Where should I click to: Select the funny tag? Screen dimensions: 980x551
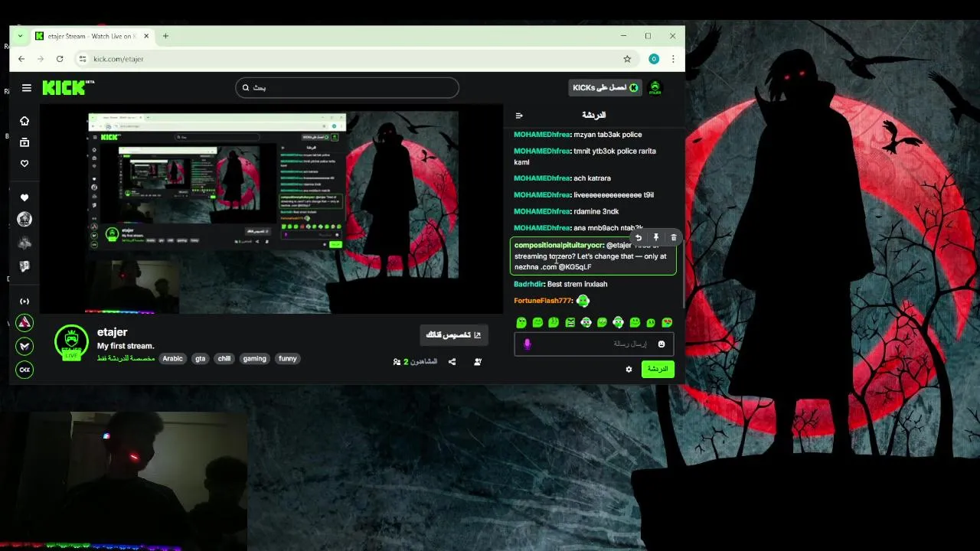click(x=288, y=359)
